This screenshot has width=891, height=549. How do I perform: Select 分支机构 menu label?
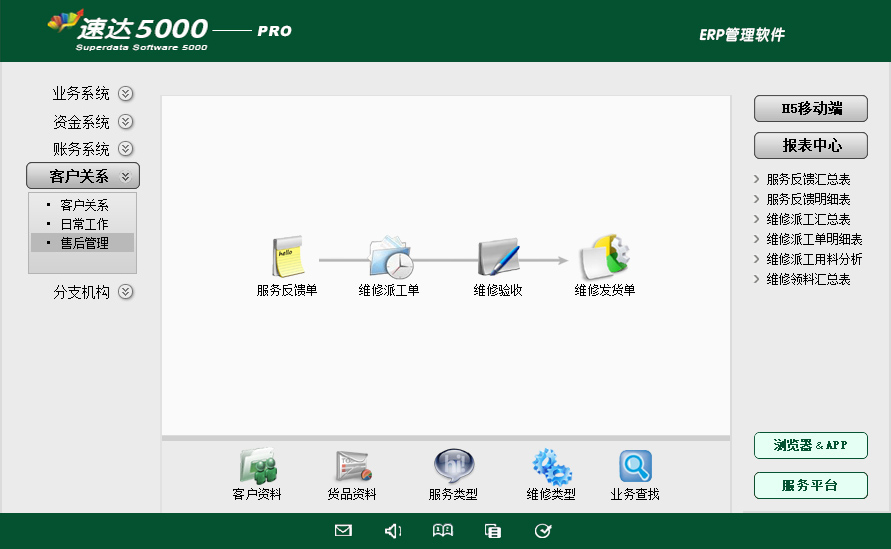point(81,292)
